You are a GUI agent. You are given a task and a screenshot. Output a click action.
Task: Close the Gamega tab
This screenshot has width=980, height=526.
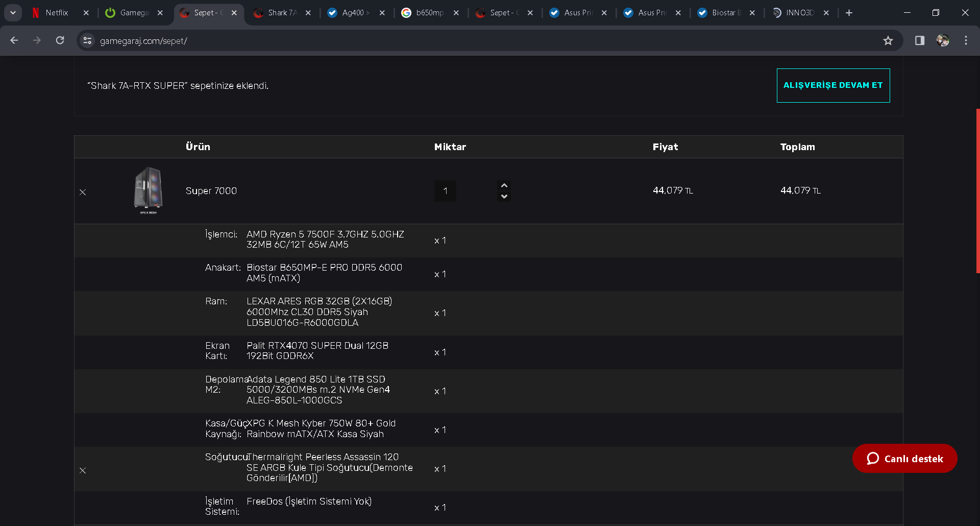[160, 13]
